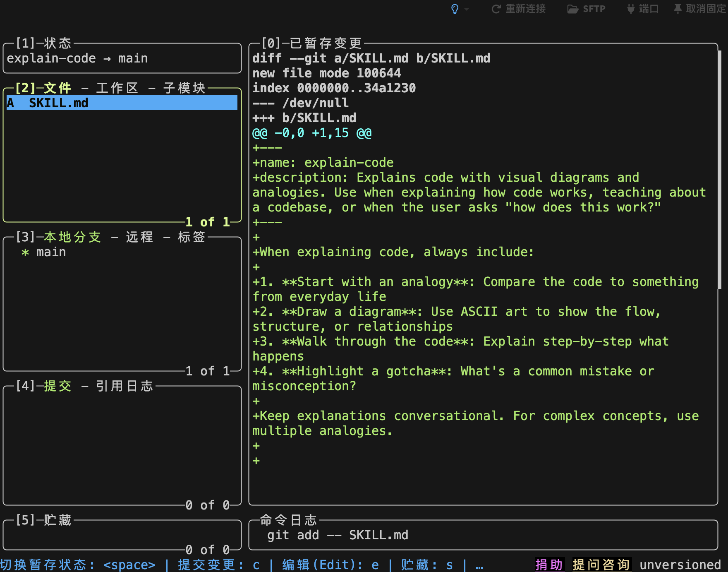Viewport: 728px width, 572px height.
Task: Select the main branch entry
Action: coord(51,252)
